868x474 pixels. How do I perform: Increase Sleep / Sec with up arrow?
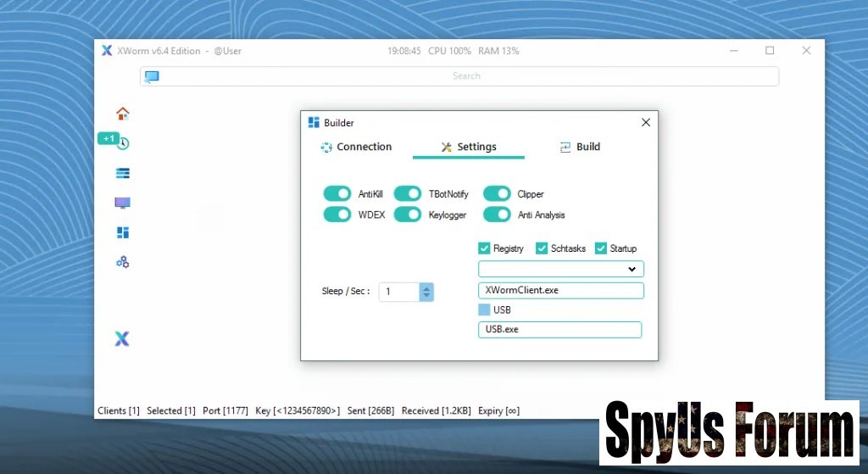click(x=426, y=287)
